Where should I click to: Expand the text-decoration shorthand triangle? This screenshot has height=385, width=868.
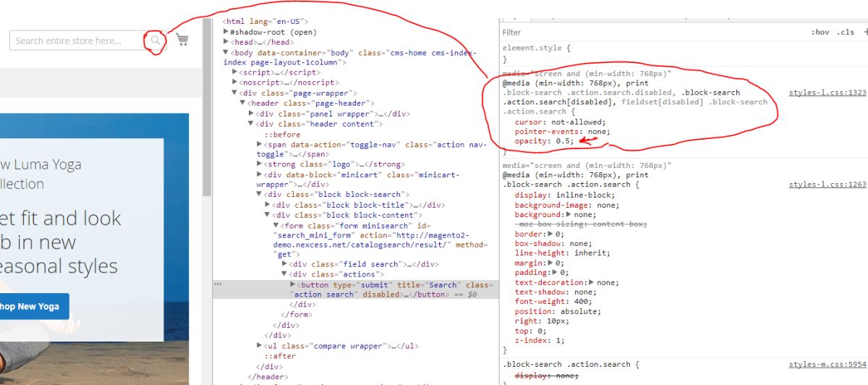tap(592, 283)
